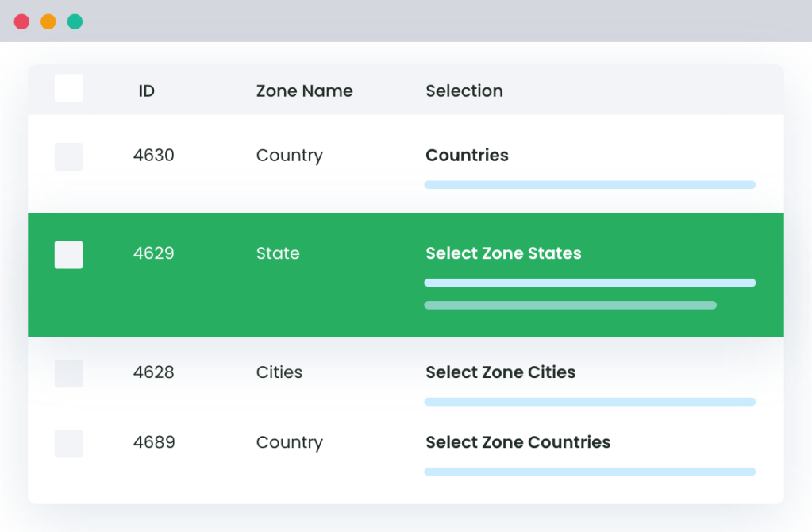Click the bar beneath Select Zone Cities
The width and height of the screenshot is (812, 532).
[590, 402]
